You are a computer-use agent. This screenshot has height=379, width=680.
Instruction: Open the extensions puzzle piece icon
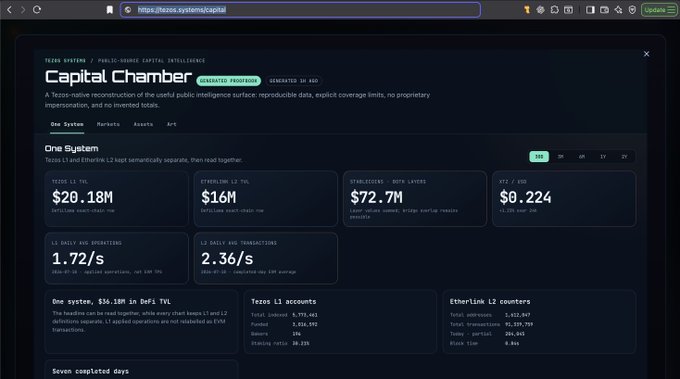(554, 10)
